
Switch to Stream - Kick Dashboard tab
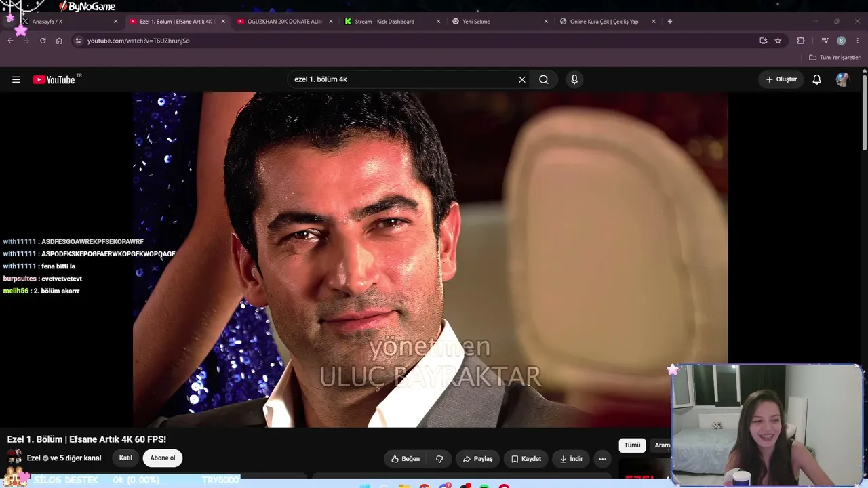point(392,22)
